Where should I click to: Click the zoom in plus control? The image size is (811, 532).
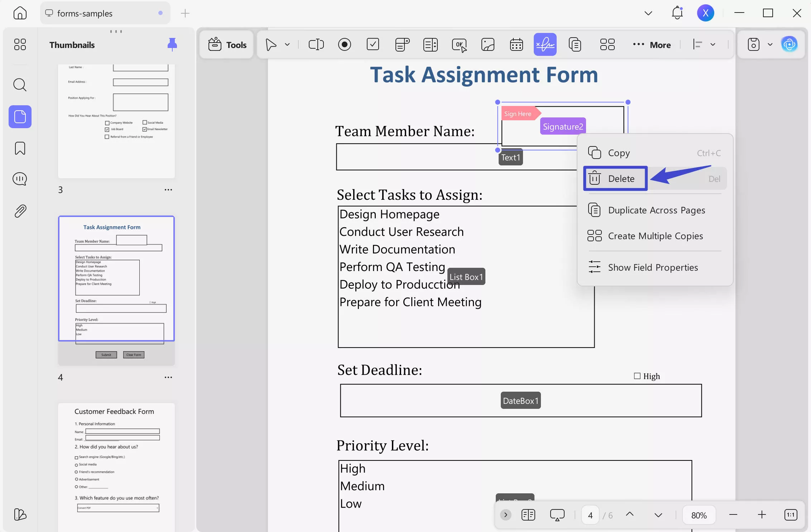762,515
